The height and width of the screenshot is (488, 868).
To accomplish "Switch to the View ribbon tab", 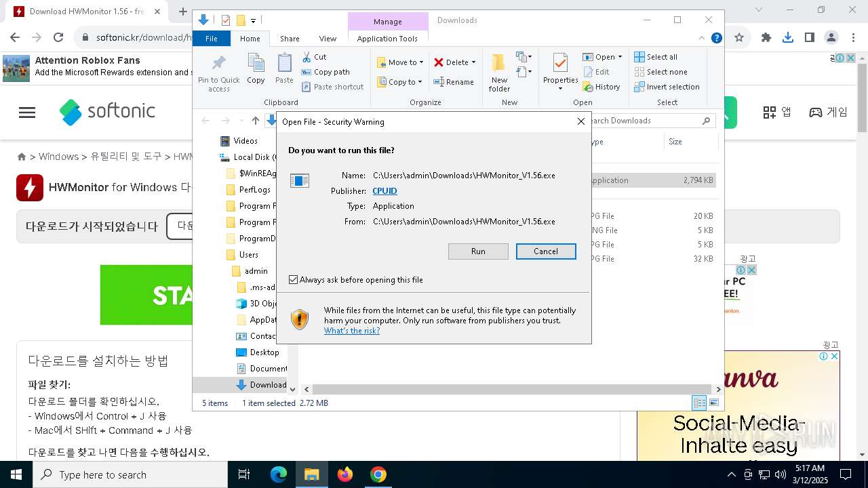I will [328, 39].
